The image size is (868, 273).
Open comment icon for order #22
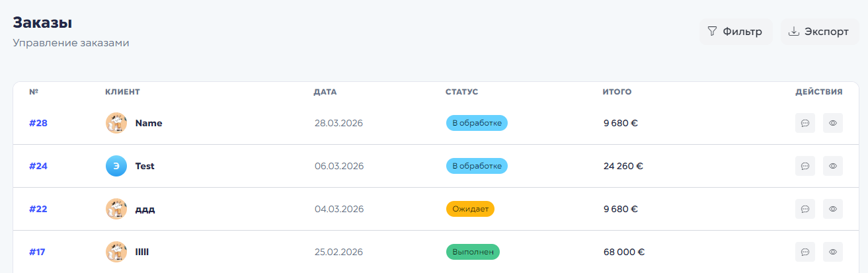point(805,209)
